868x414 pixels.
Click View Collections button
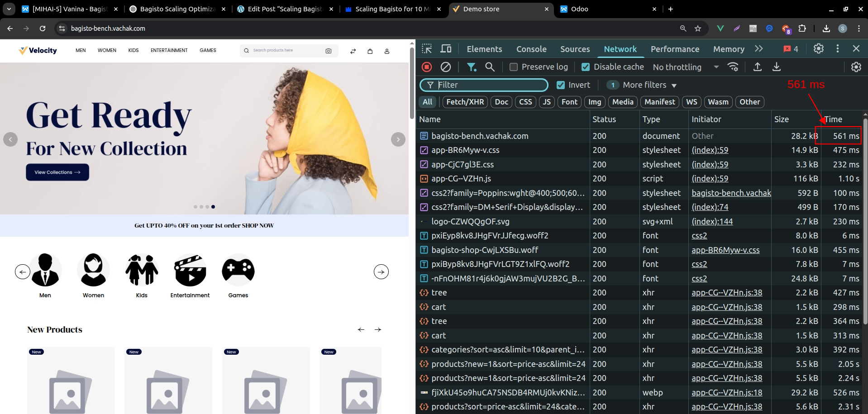[x=57, y=172]
